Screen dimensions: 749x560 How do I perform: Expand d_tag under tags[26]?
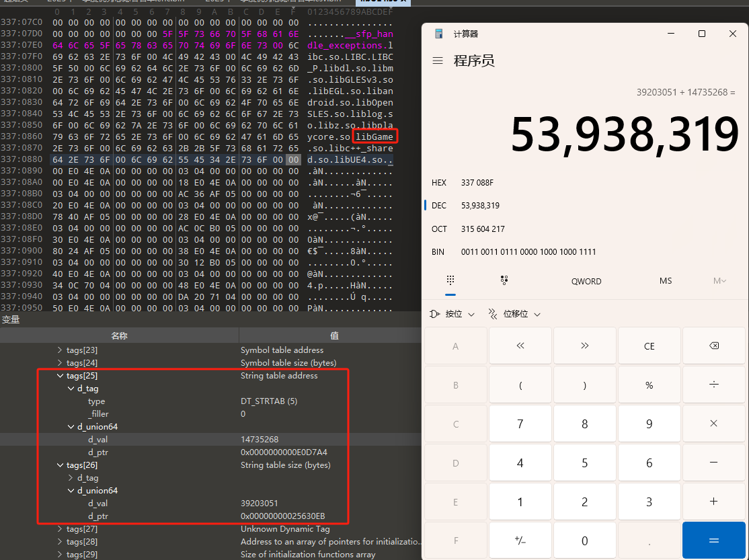(x=71, y=478)
